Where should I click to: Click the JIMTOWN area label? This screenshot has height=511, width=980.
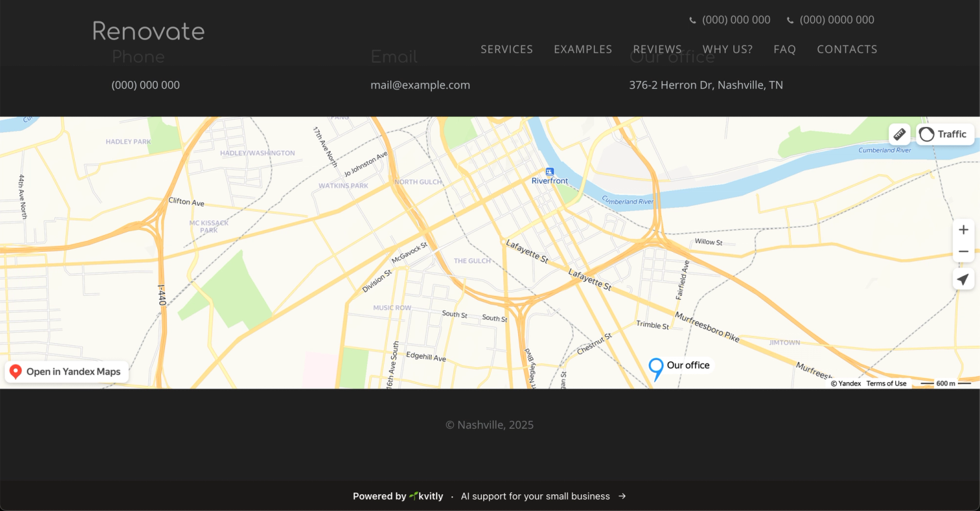click(x=785, y=343)
